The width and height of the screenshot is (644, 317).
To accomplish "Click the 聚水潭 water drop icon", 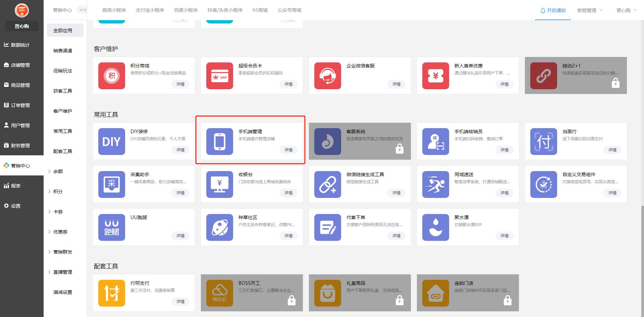I will coord(435,227).
